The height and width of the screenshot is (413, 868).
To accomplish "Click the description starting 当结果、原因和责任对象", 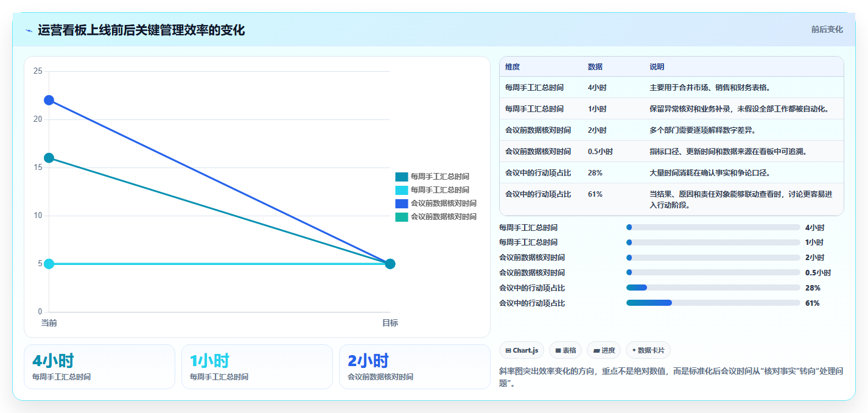I will [x=741, y=199].
